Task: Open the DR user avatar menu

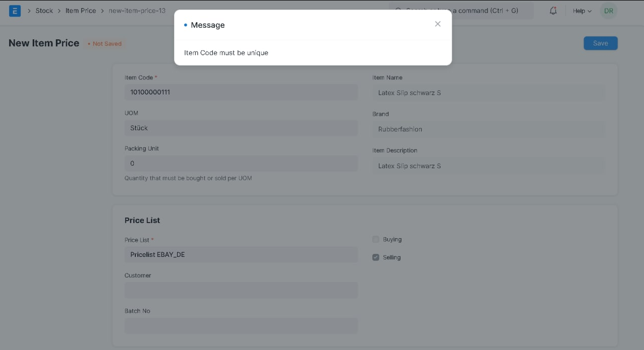Action: click(608, 11)
